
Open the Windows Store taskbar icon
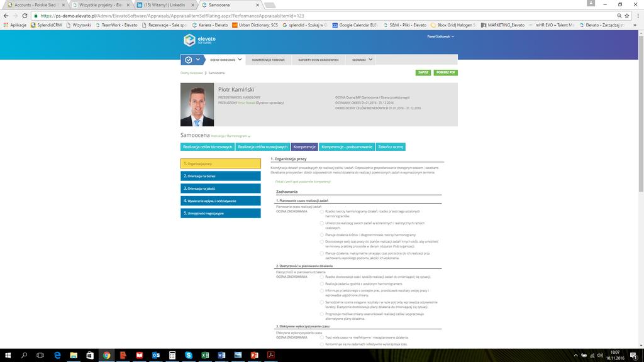pyautogui.click(x=90, y=355)
